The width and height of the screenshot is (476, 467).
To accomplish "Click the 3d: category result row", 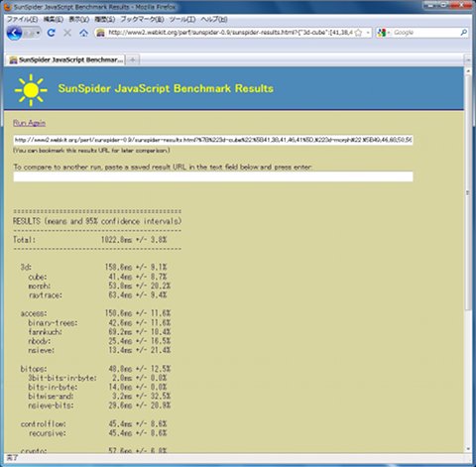I will [x=93, y=267].
